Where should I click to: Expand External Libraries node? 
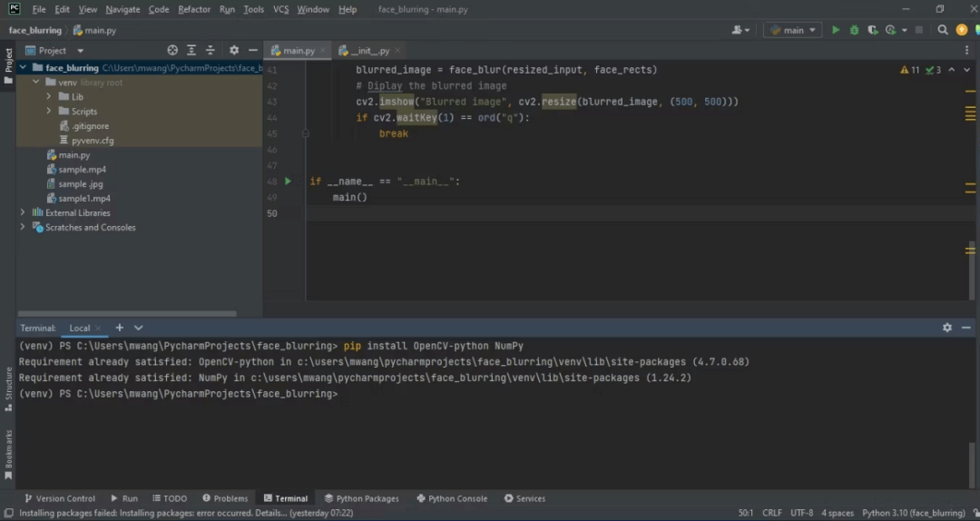click(x=23, y=212)
